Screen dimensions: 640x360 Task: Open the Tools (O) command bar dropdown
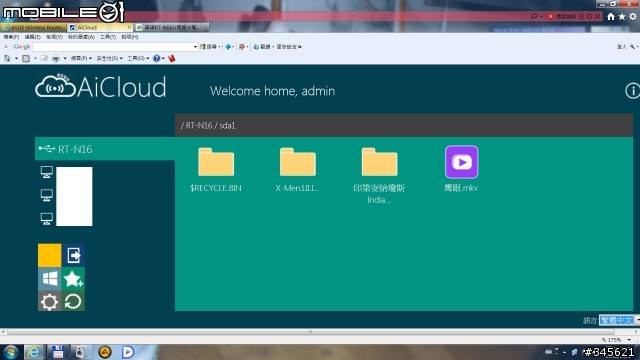tap(138, 58)
